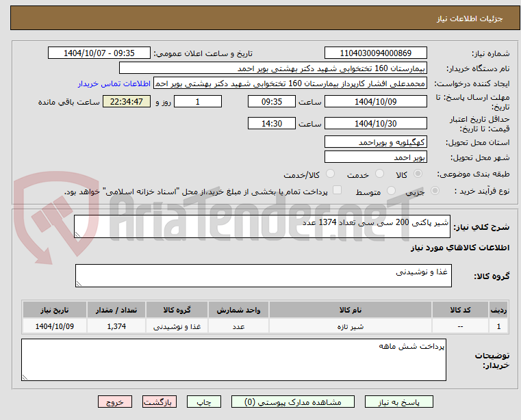This screenshot has height=420, width=521.
Task: Select the کالا radio button
Action: click(x=418, y=174)
